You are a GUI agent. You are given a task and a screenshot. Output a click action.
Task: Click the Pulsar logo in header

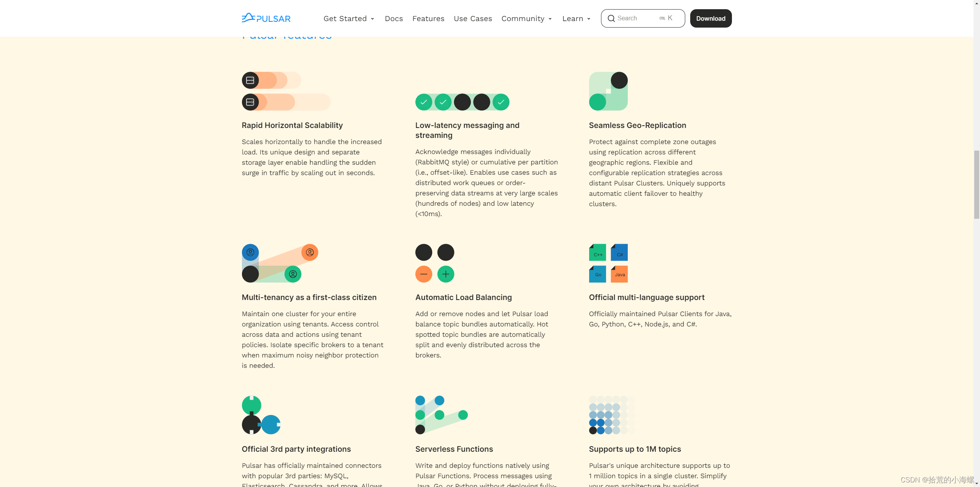pyautogui.click(x=266, y=18)
